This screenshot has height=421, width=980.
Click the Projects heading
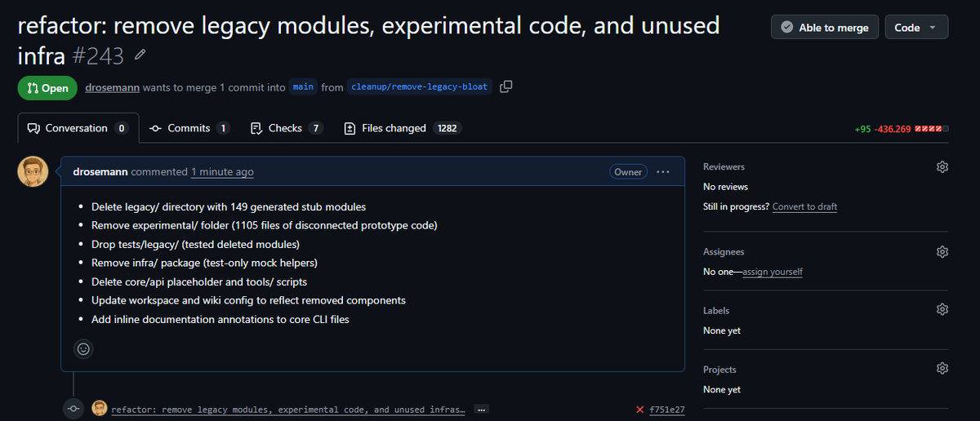coord(719,369)
